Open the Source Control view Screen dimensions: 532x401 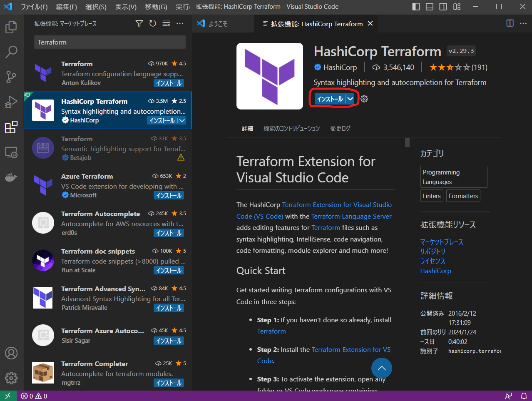point(11,77)
